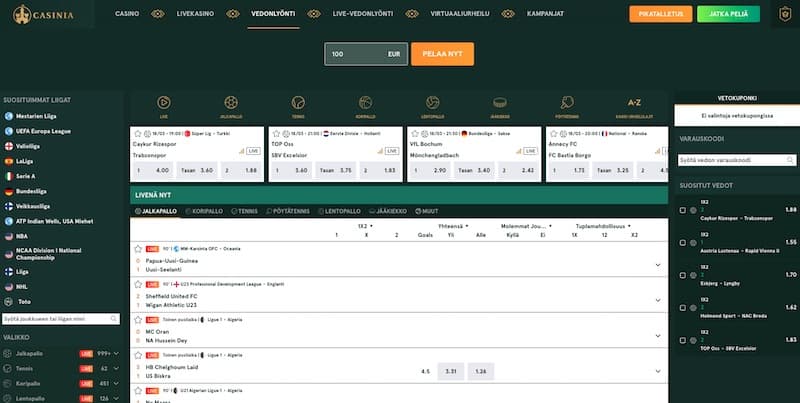Check the Helmond Sport - NAC Breda bet
The width and height of the screenshot is (800, 403).
(x=683, y=308)
